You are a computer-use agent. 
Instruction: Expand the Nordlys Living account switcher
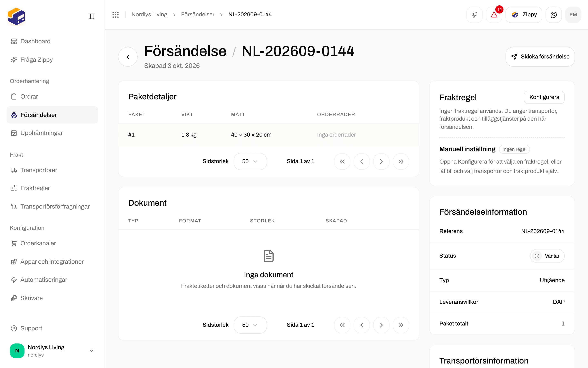(52, 351)
